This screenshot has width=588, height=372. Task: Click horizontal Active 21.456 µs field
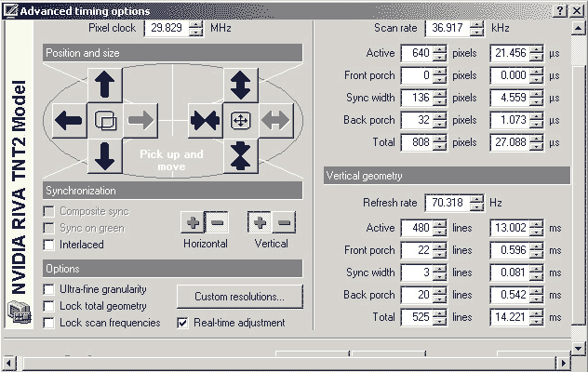point(511,53)
